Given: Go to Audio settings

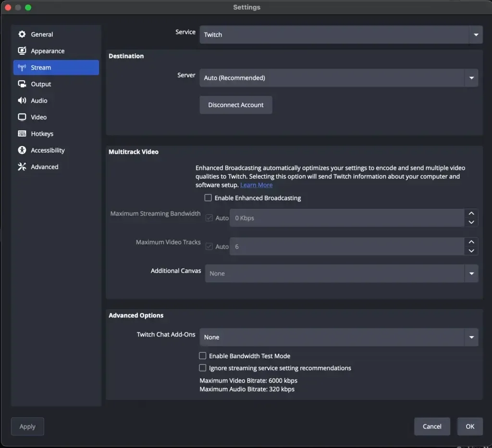Looking at the screenshot, I should pos(56,100).
